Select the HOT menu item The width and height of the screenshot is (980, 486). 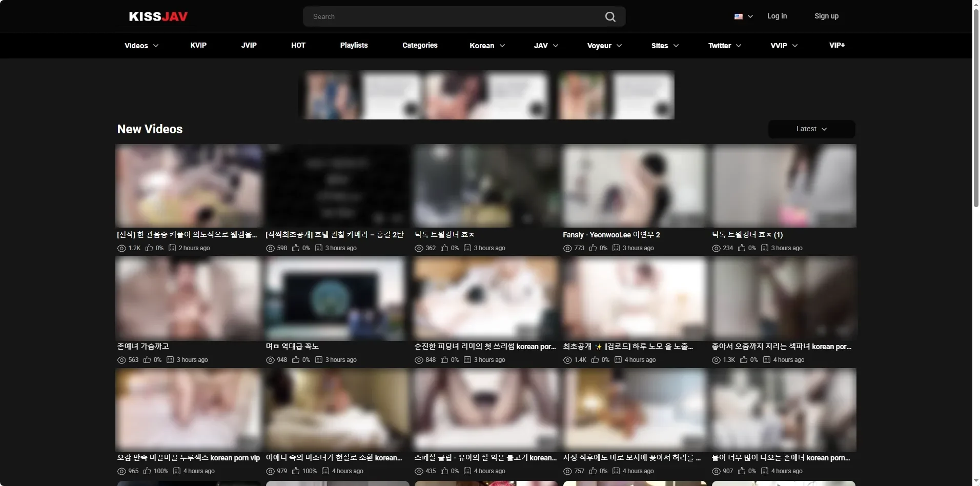point(298,45)
